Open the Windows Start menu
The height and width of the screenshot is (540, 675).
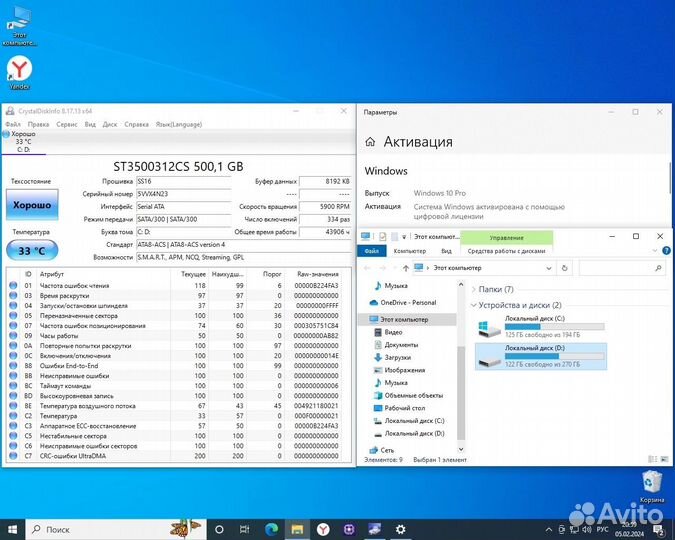12,529
